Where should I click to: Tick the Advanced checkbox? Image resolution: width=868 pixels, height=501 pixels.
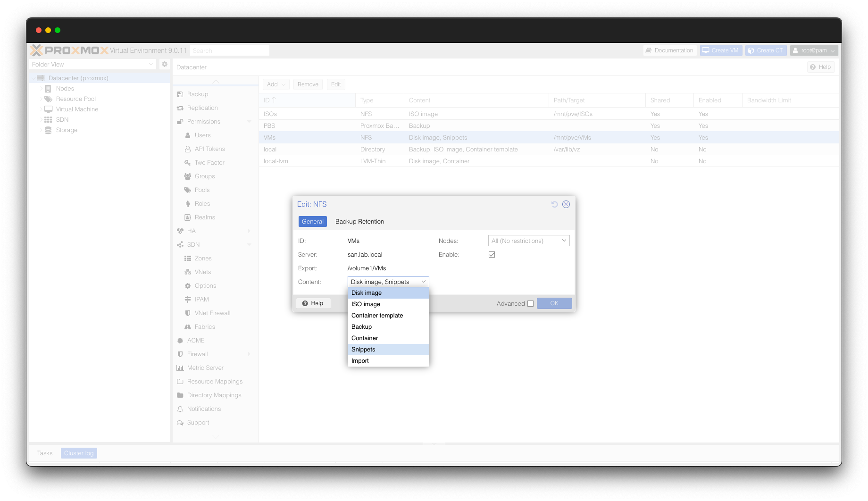click(530, 304)
